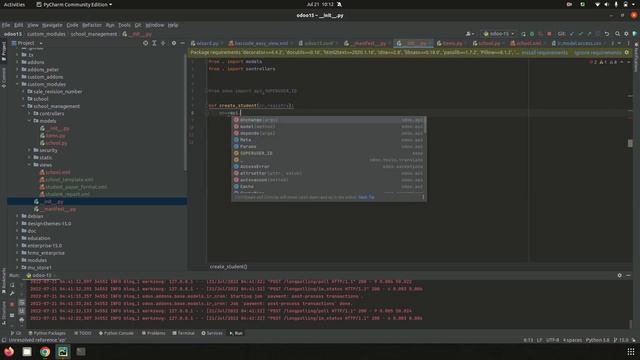Click the red Stop icon in toolbar

coord(549,34)
